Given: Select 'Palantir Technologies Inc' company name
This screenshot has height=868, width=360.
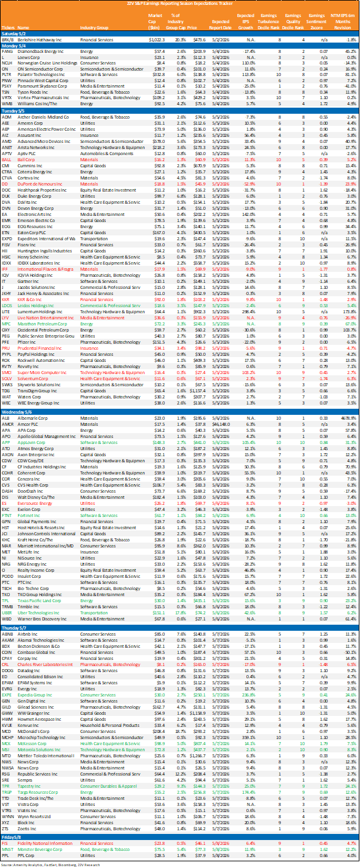Looking at the screenshot, I should pyautogui.click(x=43, y=75).
